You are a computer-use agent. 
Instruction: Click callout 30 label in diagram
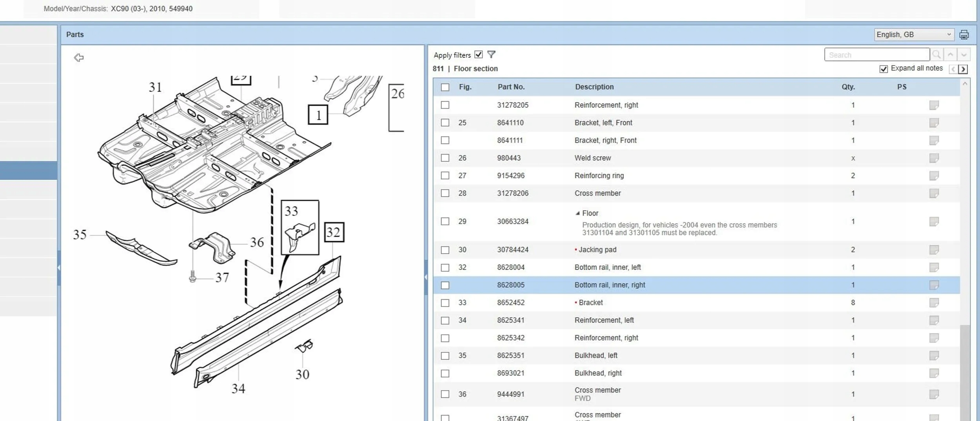(x=302, y=374)
